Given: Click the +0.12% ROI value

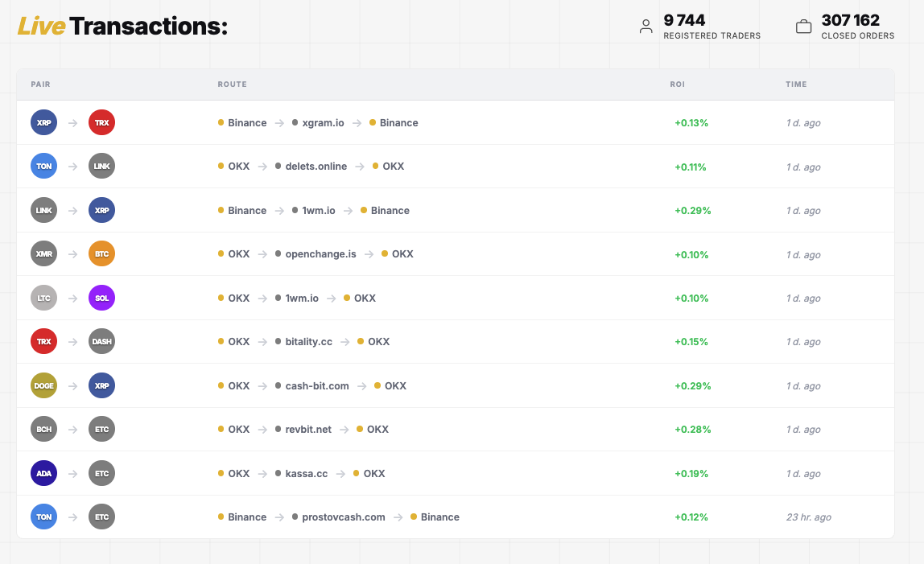Looking at the screenshot, I should pos(691,517).
